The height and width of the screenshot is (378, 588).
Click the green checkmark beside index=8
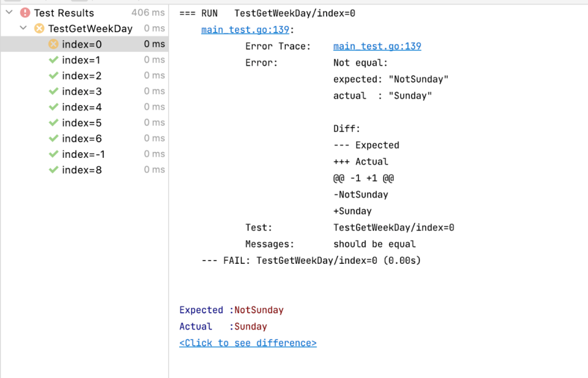click(x=53, y=170)
